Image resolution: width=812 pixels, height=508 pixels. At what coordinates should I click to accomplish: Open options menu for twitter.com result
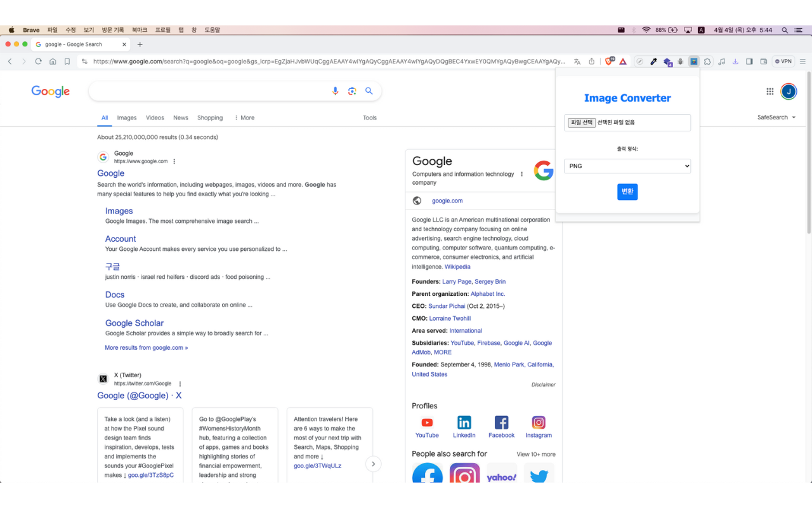(x=180, y=384)
